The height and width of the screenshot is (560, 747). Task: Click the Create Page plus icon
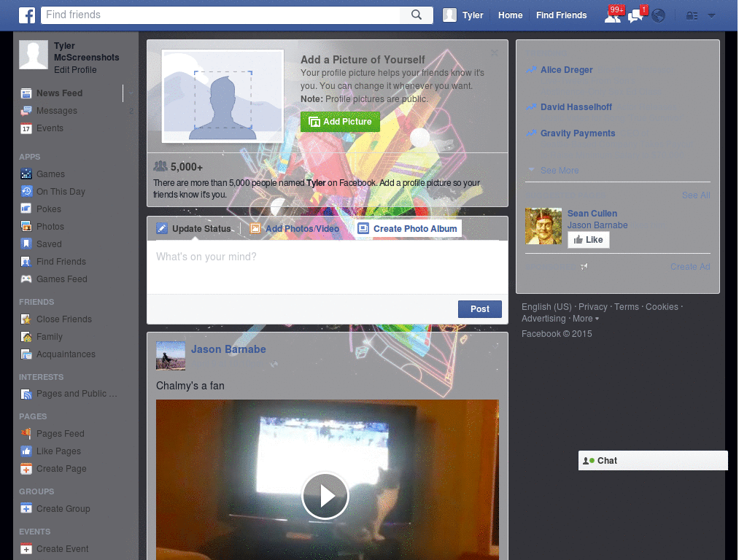[26, 469]
